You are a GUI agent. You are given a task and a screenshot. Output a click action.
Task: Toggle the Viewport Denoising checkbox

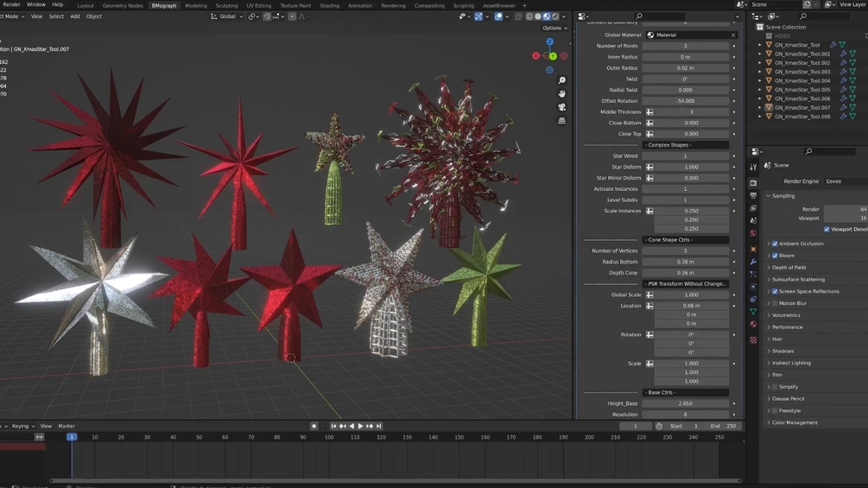point(827,229)
